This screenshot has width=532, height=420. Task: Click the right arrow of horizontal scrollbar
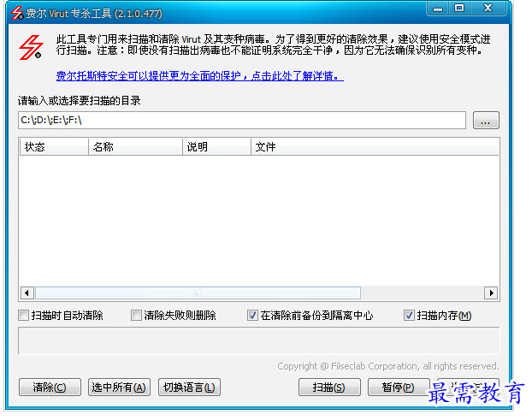[x=491, y=293]
